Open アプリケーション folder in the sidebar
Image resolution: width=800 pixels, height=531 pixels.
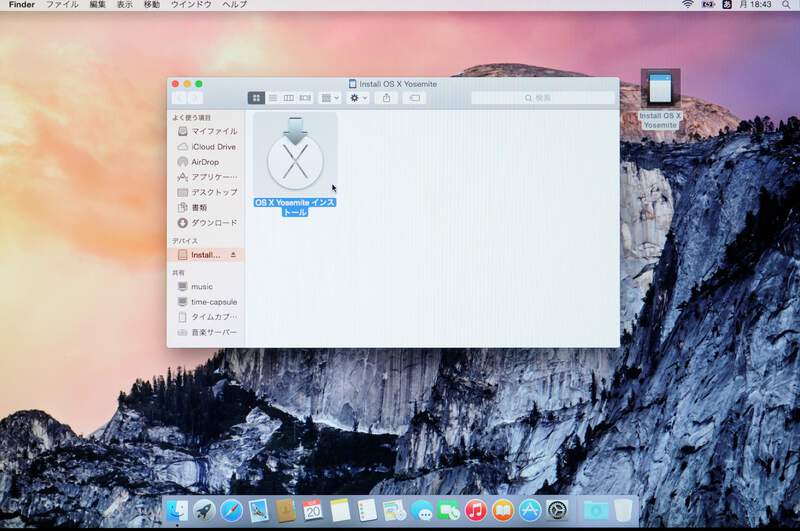pyautogui.click(x=208, y=177)
